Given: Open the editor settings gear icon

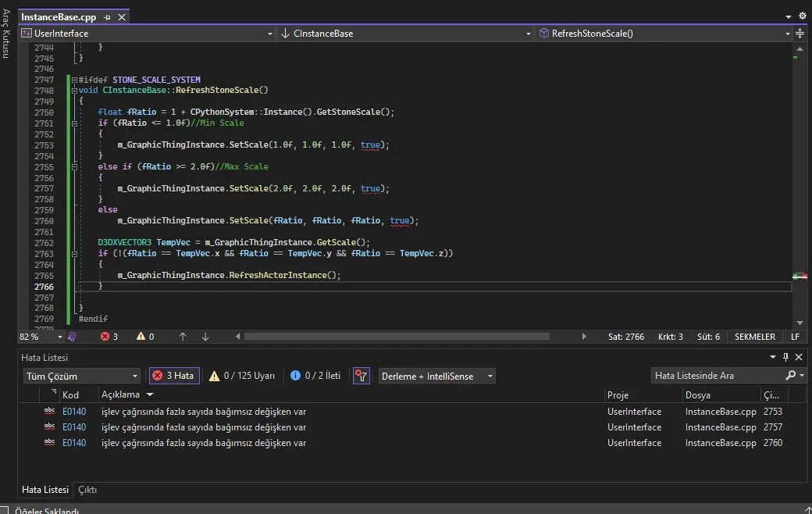Looking at the screenshot, I should tap(802, 16).
